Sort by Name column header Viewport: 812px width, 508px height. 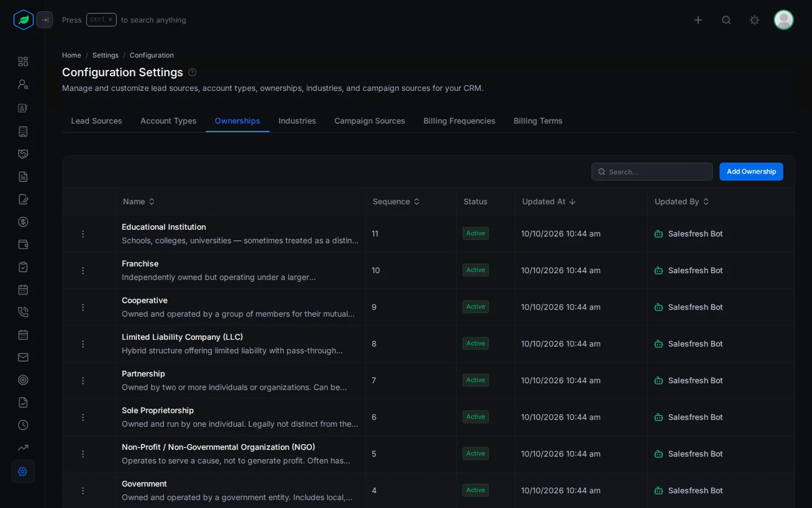pos(139,202)
